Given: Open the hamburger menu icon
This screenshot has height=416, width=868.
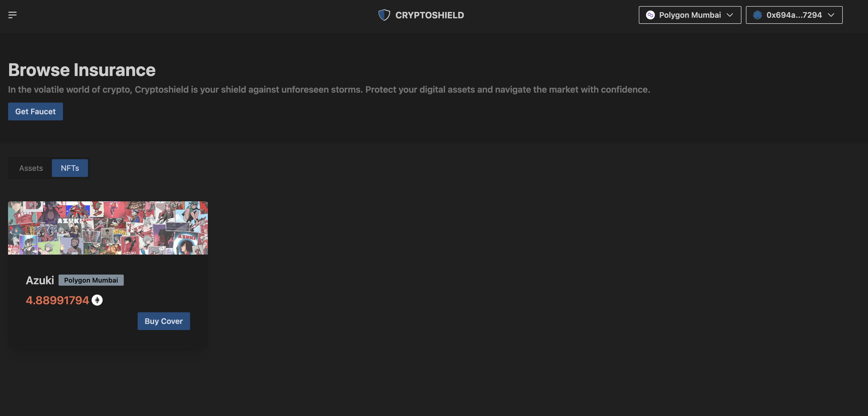Looking at the screenshot, I should [12, 15].
